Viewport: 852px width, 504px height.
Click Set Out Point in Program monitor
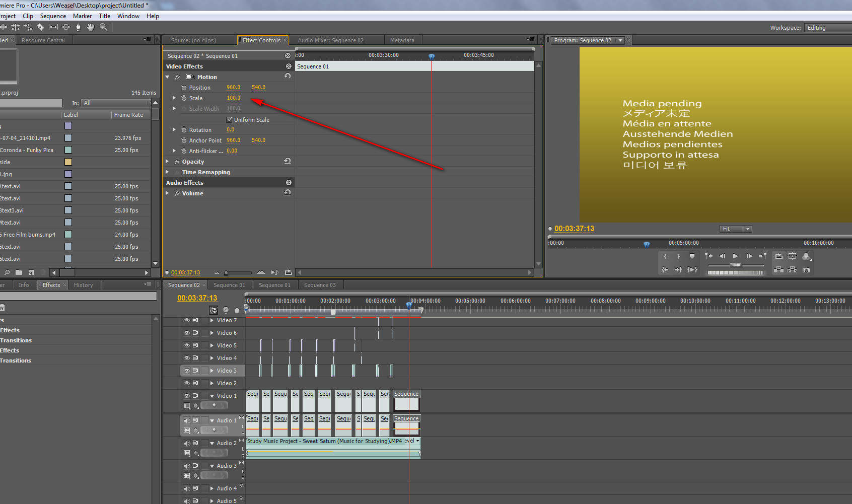678,256
